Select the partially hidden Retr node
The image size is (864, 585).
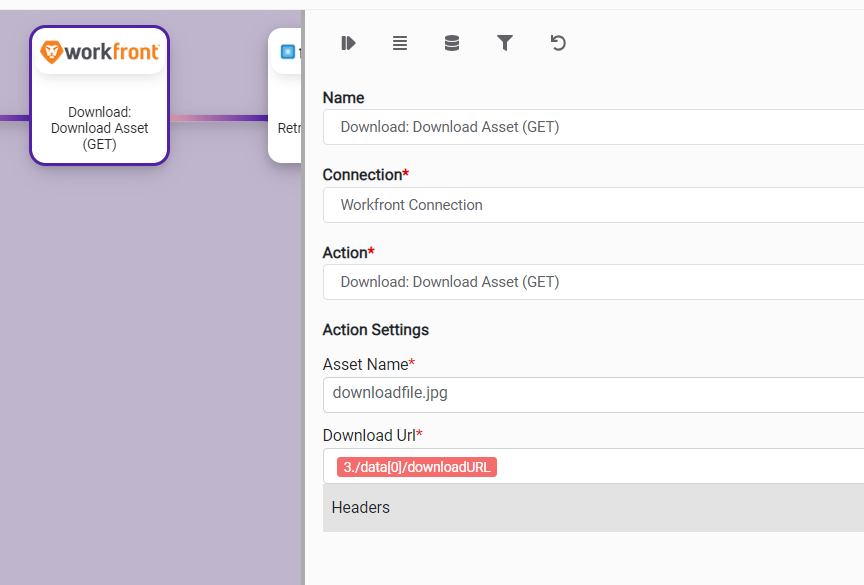click(286, 110)
